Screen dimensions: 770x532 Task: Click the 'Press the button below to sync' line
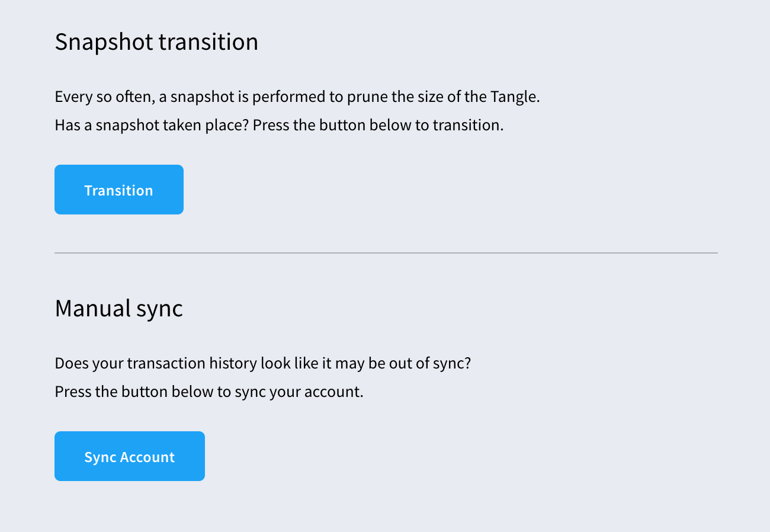[208, 392]
